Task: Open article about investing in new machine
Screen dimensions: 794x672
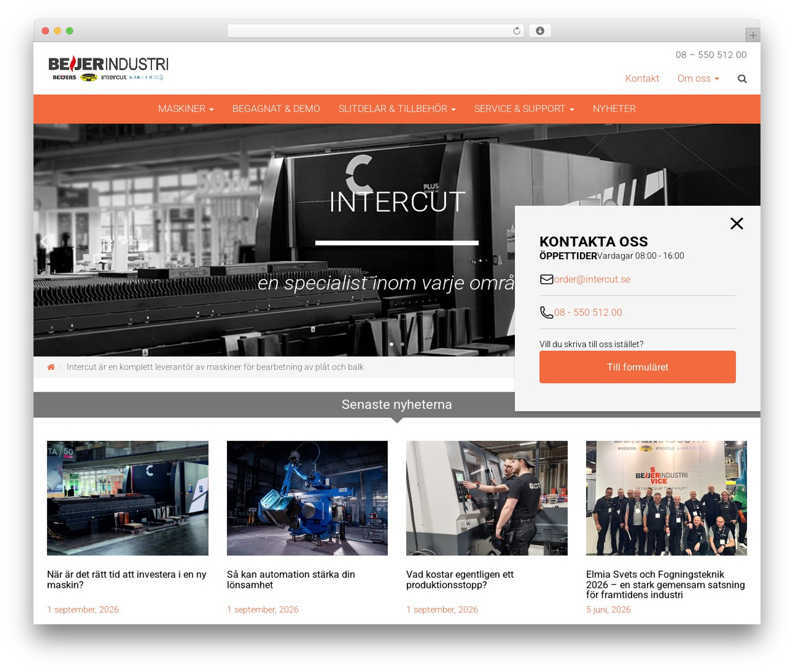Action: (127, 580)
